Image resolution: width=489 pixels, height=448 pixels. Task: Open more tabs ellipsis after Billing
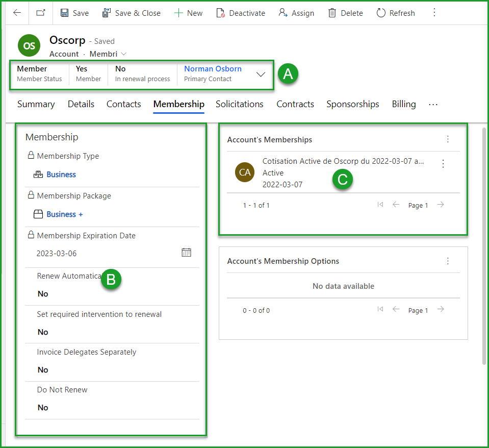pos(433,104)
